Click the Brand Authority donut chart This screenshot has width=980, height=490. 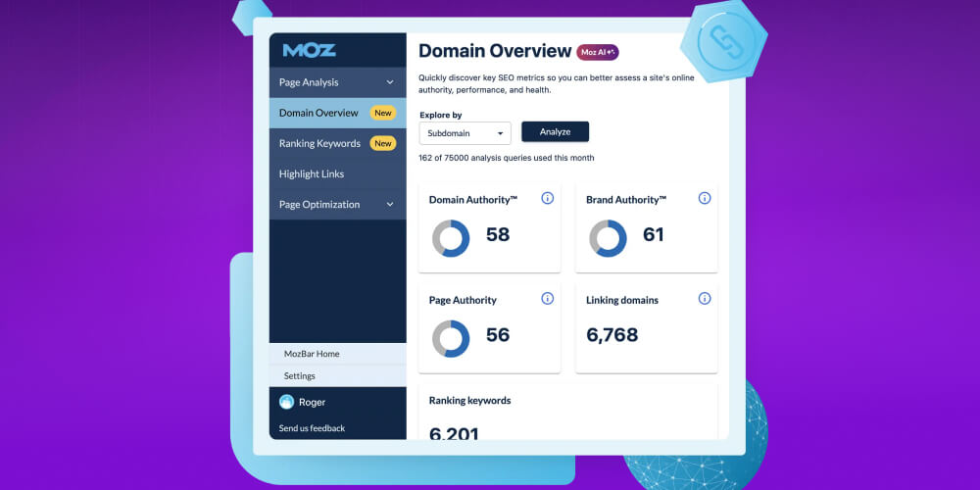pyautogui.click(x=608, y=238)
